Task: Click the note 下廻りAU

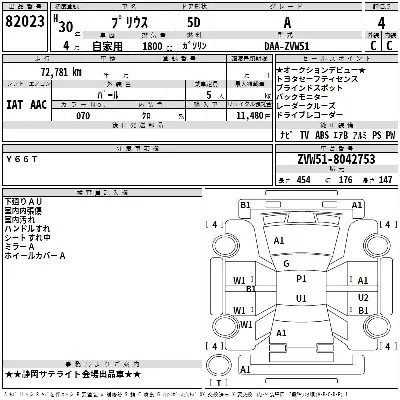Action: tap(23, 202)
